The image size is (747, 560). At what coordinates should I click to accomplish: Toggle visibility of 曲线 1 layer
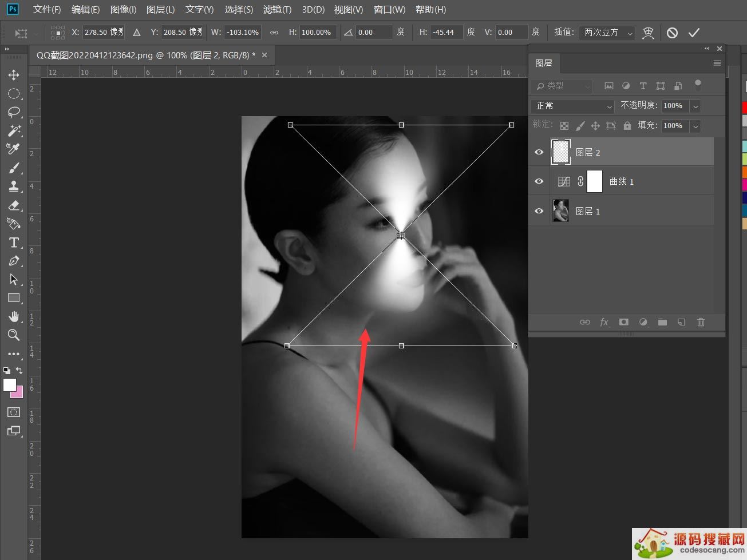(539, 181)
